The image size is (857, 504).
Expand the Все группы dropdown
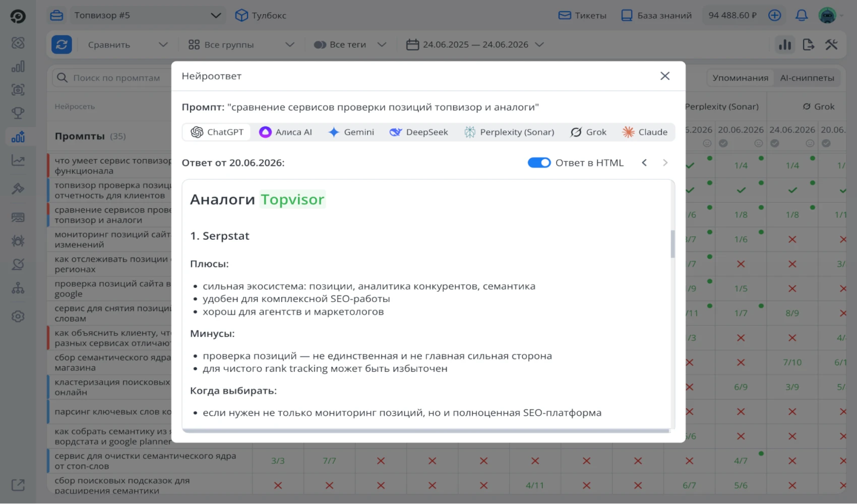[241, 44]
